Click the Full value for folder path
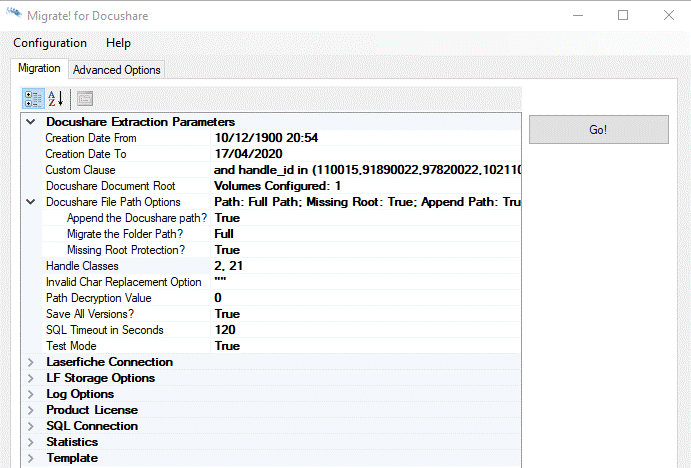Viewport: 691px width, 468px height. (x=366, y=234)
